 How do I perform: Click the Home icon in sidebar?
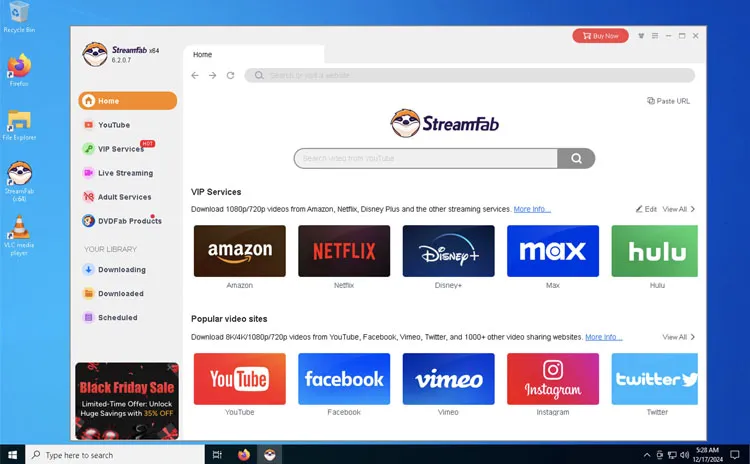[x=88, y=101]
